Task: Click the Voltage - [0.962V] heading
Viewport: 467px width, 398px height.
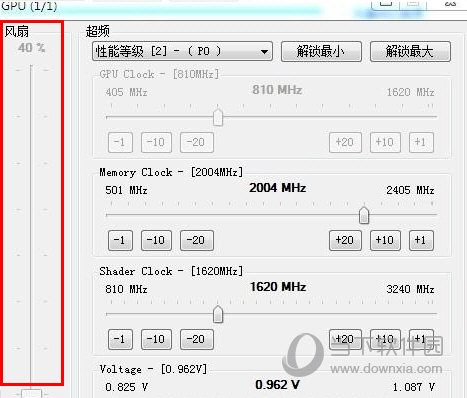Action: (x=153, y=369)
